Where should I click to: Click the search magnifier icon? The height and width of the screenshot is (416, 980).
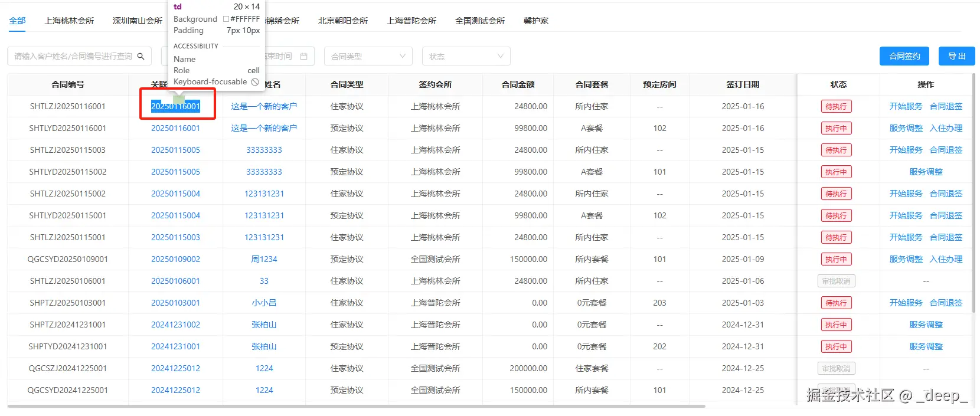pos(141,56)
